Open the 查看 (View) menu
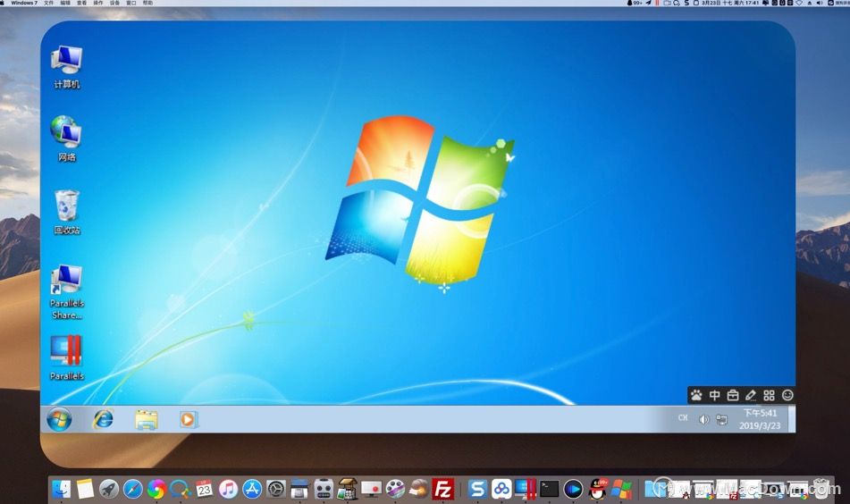Viewport: 850px width, 504px height. point(81,3)
